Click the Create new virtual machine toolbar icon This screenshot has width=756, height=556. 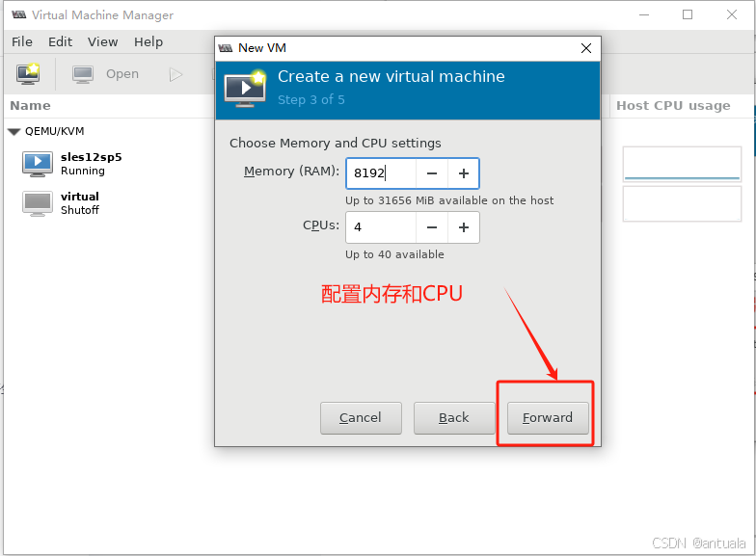click(28, 73)
